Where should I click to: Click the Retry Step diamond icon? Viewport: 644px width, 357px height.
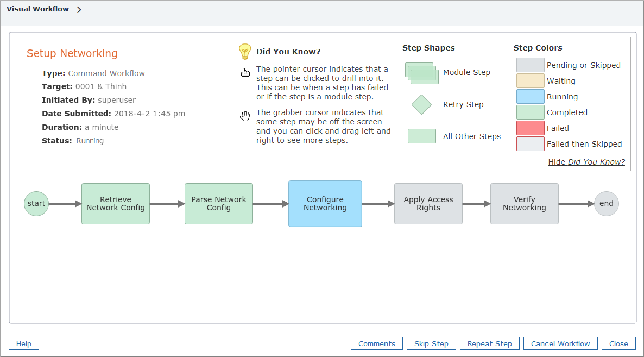coord(422,104)
